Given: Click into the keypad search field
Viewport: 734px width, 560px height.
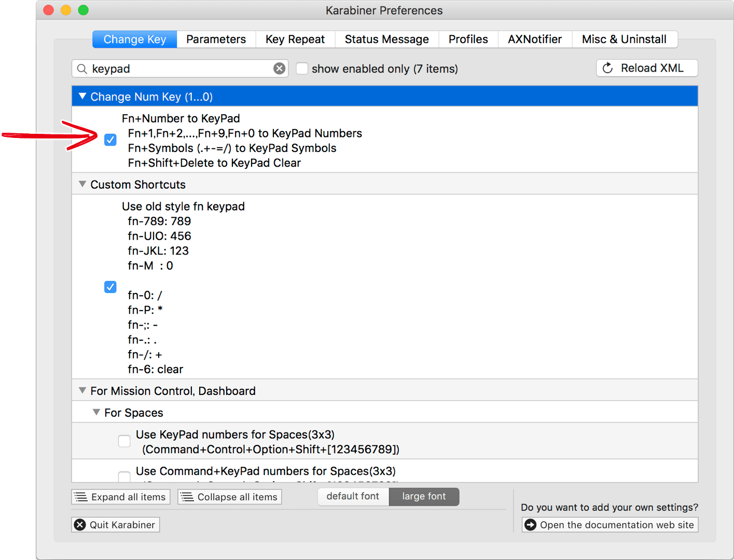Looking at the screenshot, I should point(180,68).
